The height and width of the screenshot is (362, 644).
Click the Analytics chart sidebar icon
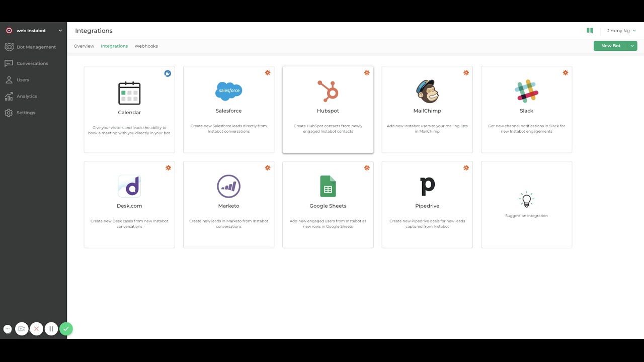9,96
